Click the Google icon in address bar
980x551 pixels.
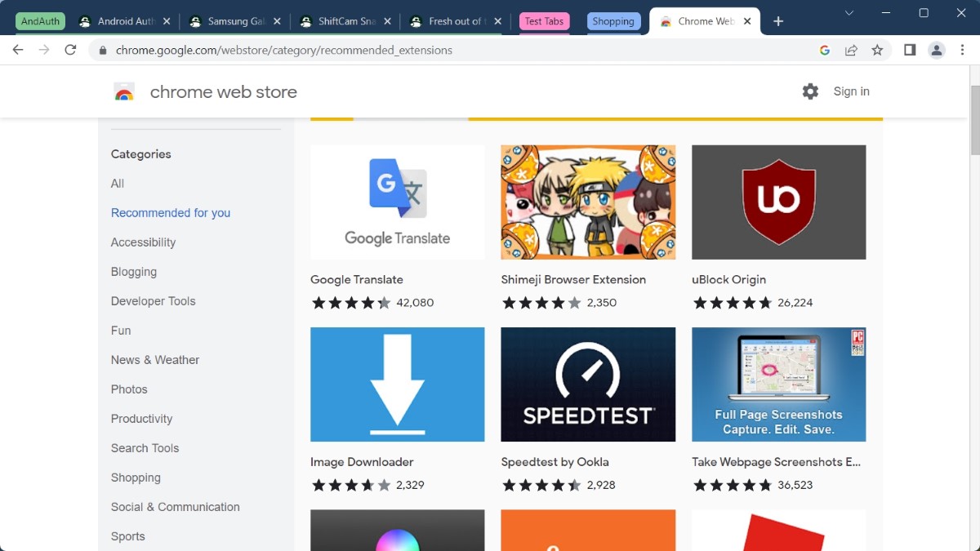pyautogui.click(x=825, y=50)
